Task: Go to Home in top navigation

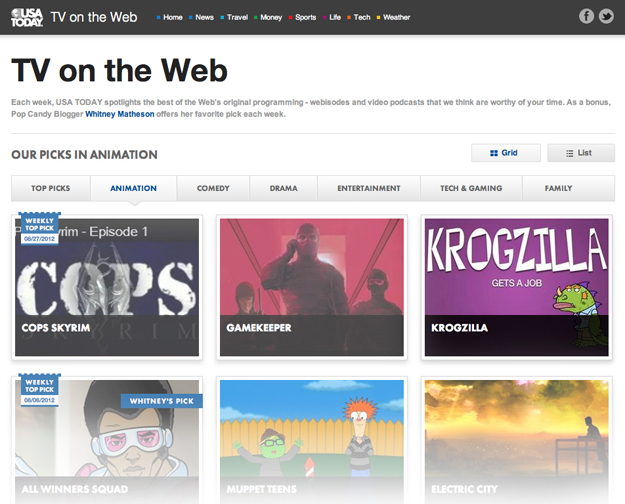Action: pos(171,17)
